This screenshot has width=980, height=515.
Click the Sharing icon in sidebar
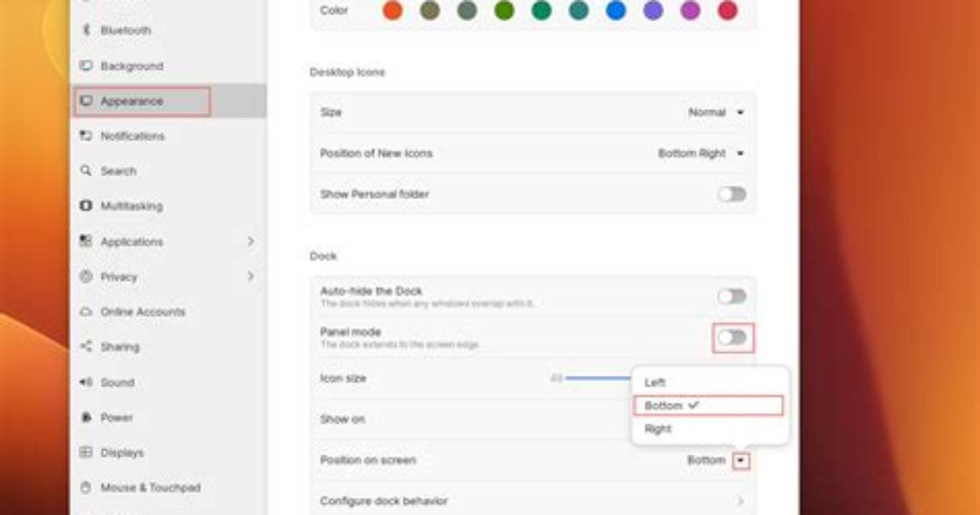tap(86, 347)
